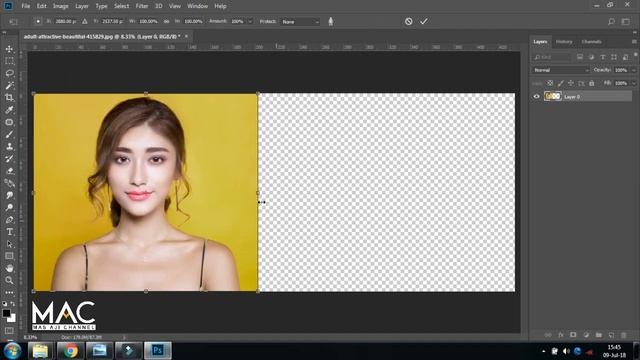Filter layers by pixel type

click(580, 57)
